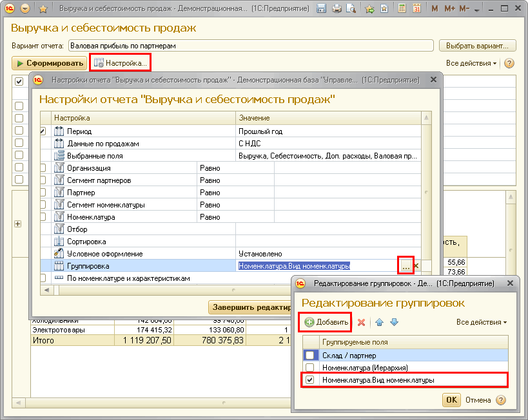The image size is (528, 420).
Task: Click Выбрать вариант button
Action: click(477, 46)
